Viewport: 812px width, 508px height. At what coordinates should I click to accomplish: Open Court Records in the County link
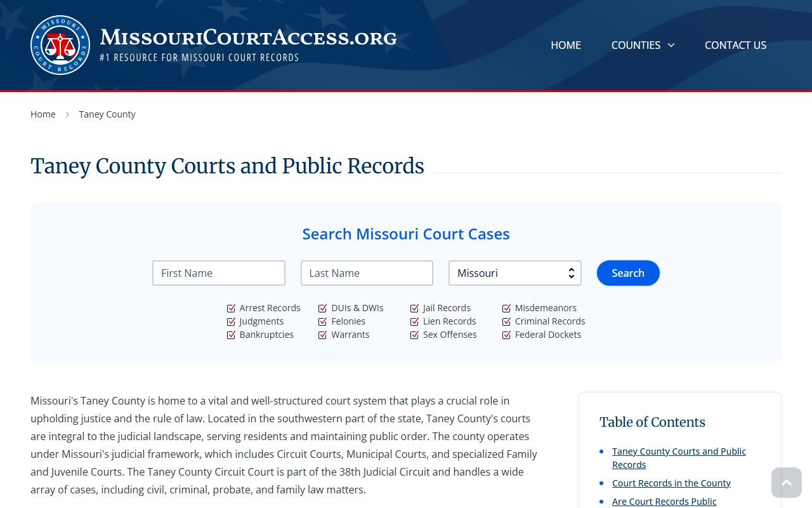tap(671, 483)
